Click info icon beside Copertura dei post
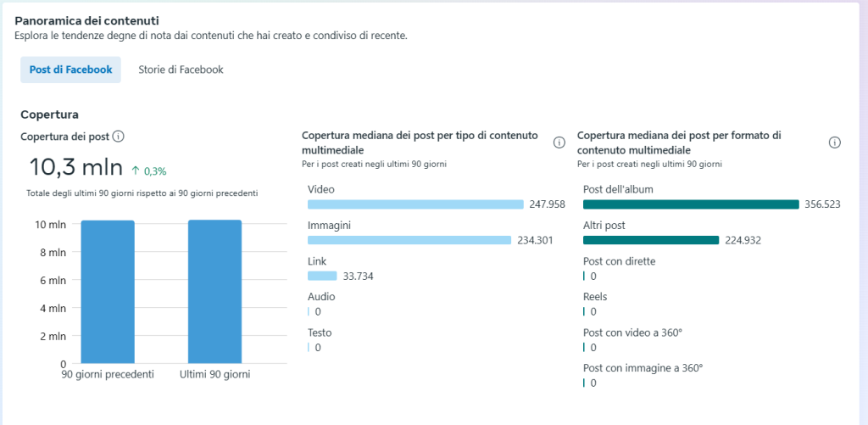This screenshot has width=868, height=425. (x=119, y=137)
